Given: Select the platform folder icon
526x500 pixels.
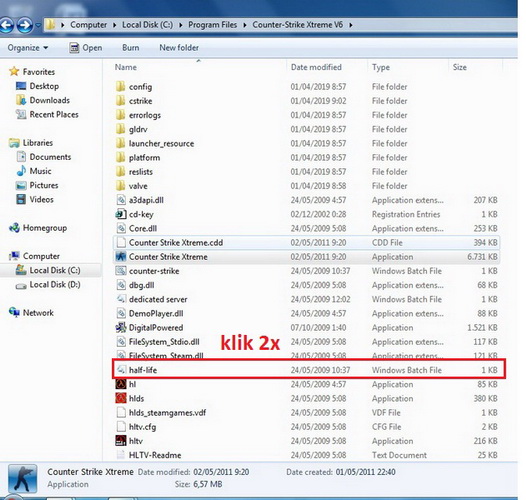Looking at the screenshot, I should coord(120,157).
